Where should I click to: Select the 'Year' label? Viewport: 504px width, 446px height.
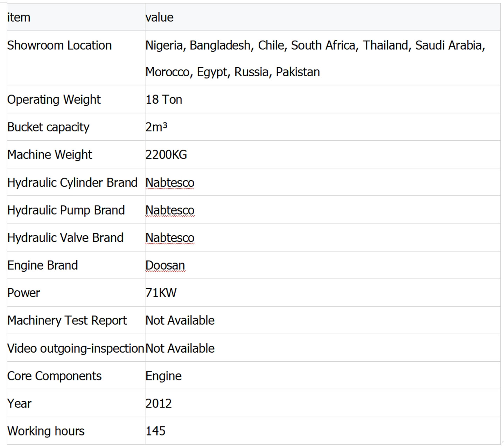(x=20, y=404)
